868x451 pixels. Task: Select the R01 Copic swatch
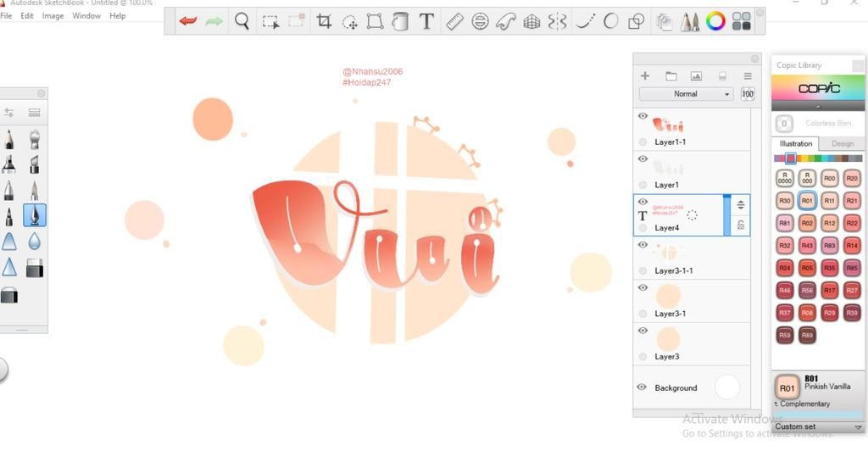(x=807, y=201)
